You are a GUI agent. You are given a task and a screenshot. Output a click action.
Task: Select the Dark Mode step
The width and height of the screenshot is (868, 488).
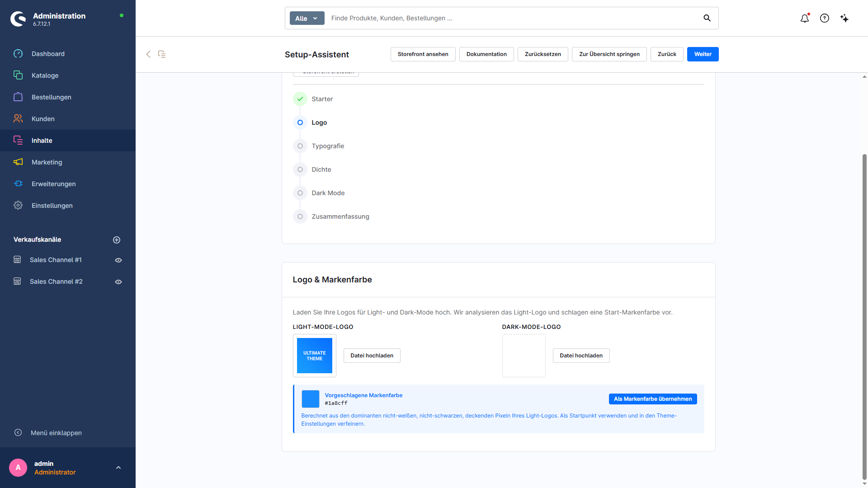[319, 193]
